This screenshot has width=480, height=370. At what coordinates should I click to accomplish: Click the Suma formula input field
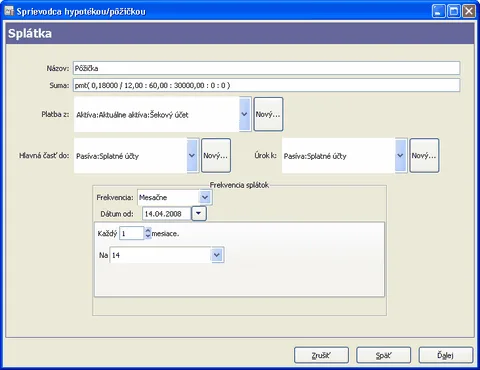pos(266,85)
